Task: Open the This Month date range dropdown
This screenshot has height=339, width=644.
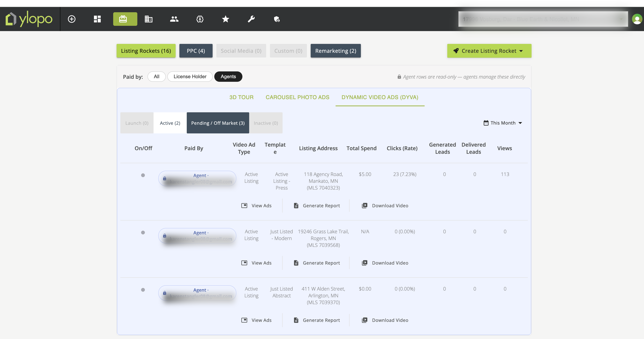Action: 503,123
